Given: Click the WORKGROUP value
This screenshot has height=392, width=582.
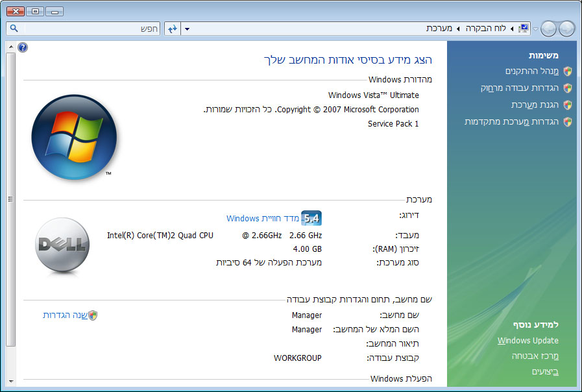Looking at the screenshot, I should [x=298, y=358].
